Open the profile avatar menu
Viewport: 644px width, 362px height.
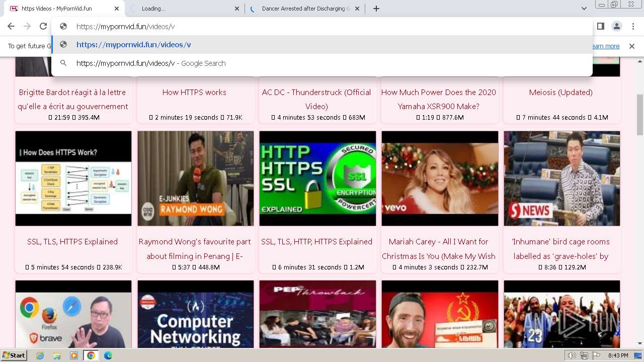[616, 26]
